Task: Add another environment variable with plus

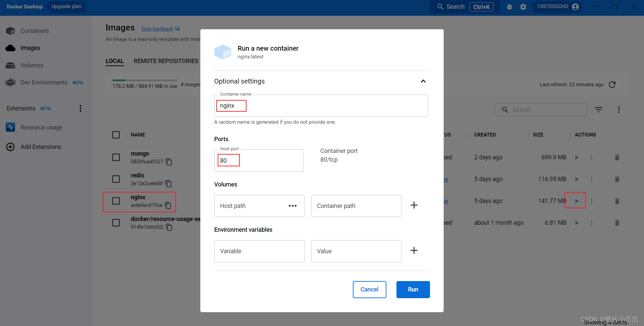Action: (x=414, y=251)
